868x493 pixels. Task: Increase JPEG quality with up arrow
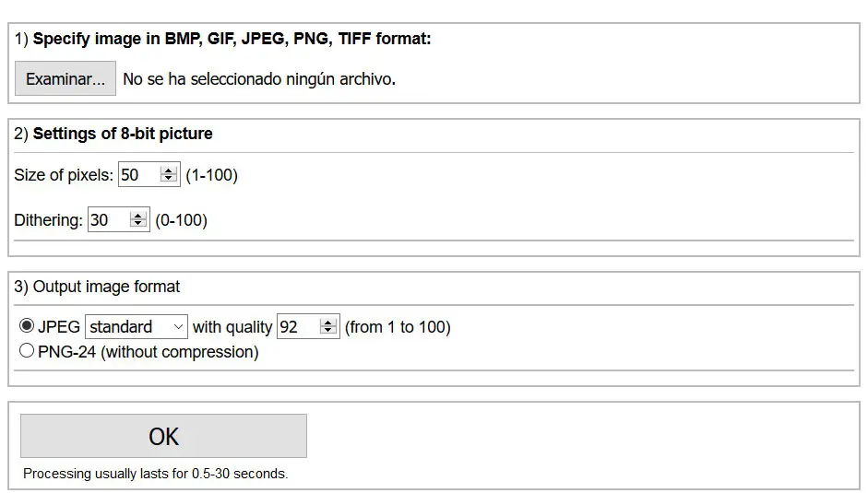pos(327,323)
